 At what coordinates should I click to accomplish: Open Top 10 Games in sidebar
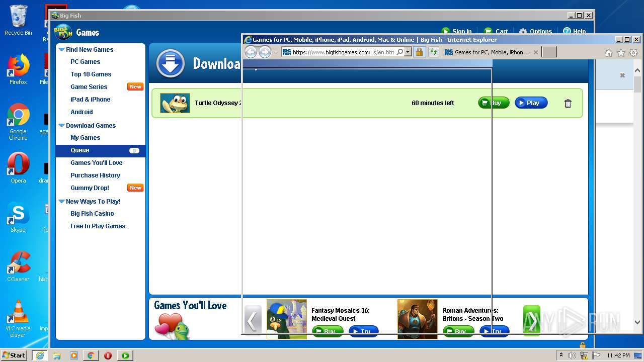coord(91,74)
